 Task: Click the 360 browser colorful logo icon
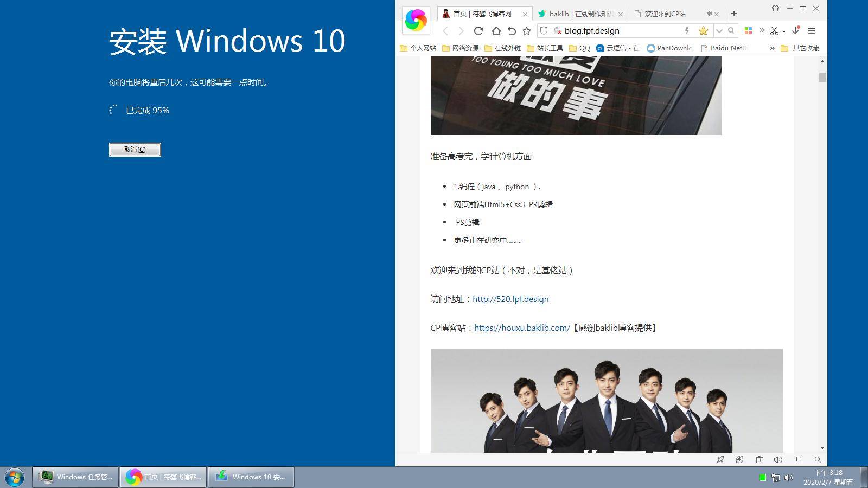pos(416,21)
